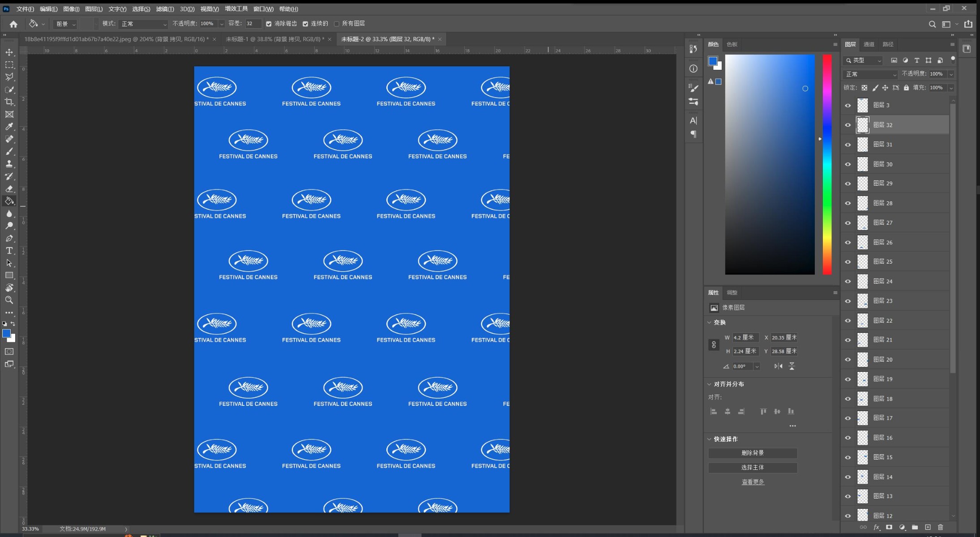Click the foreground color swatch in toolbar
The height and width of the screenshot is (537, 980).
coord(6,333)
